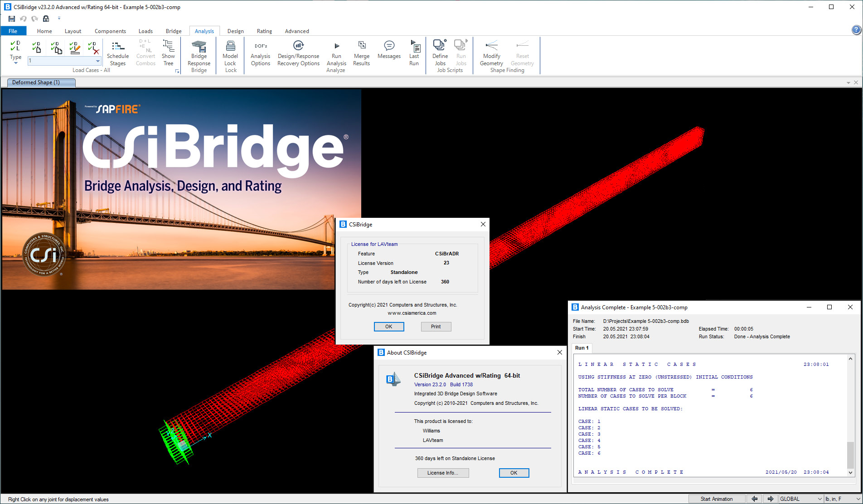863x504 pixels.
Task: Click the delete load case red X icon
Action: click(93, 47)
